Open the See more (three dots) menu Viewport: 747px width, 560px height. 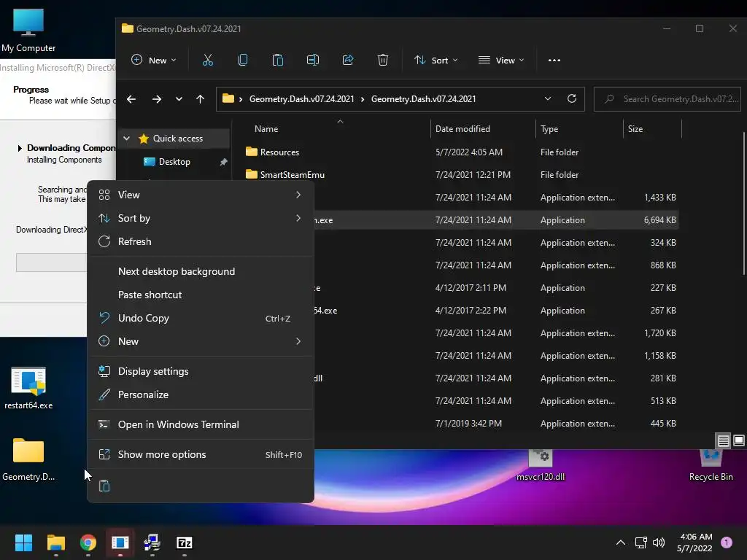(554, 60)
